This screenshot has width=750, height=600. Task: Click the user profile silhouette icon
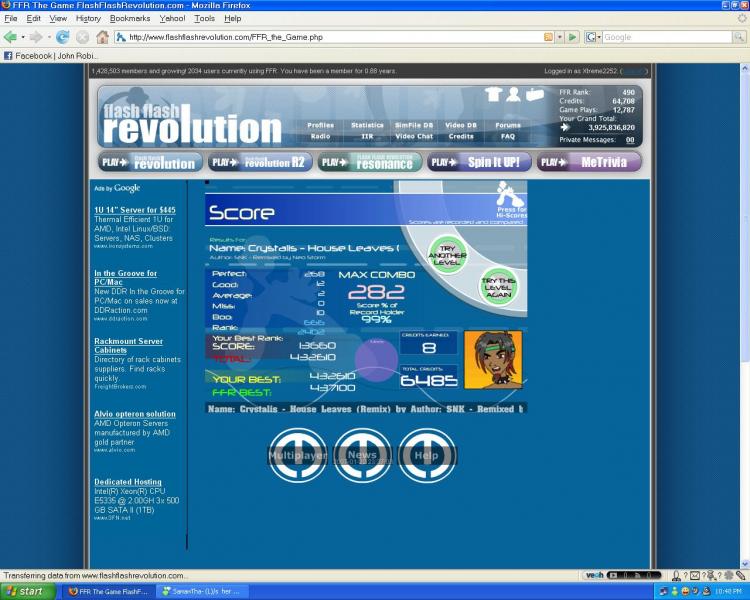pyautogui.click(x=513, y=94)
